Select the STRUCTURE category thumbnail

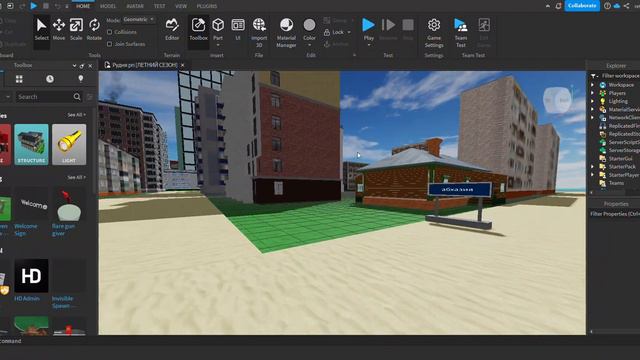click(31, 144)
